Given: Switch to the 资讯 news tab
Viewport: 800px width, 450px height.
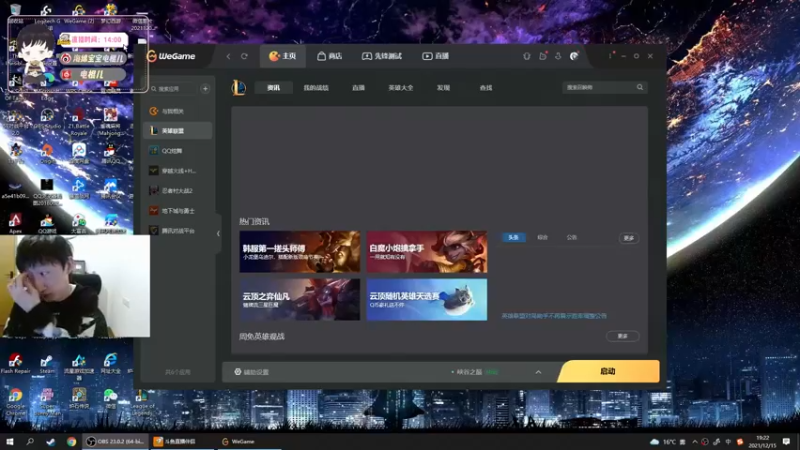Looking at the screenshot, I should tap(273, 88).
